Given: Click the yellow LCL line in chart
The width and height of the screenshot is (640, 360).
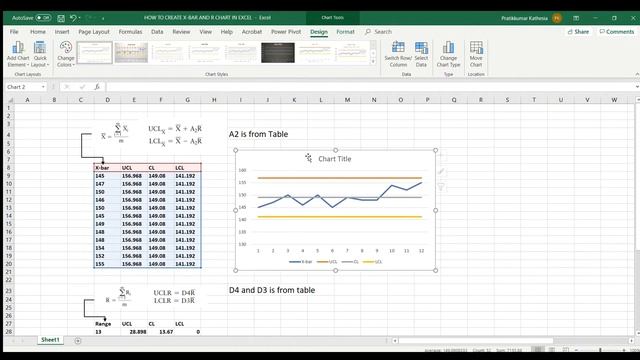Looking at the screenshot, I should [x=339, y=217].
